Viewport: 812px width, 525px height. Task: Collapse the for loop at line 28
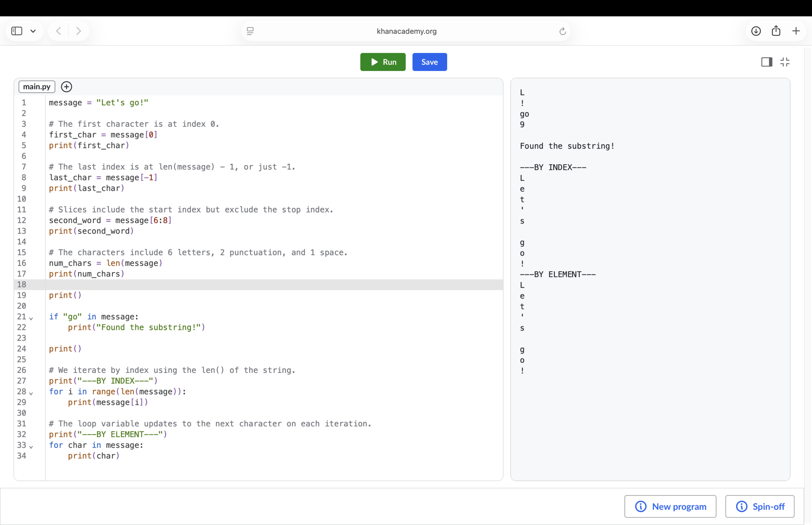[31, 394]
